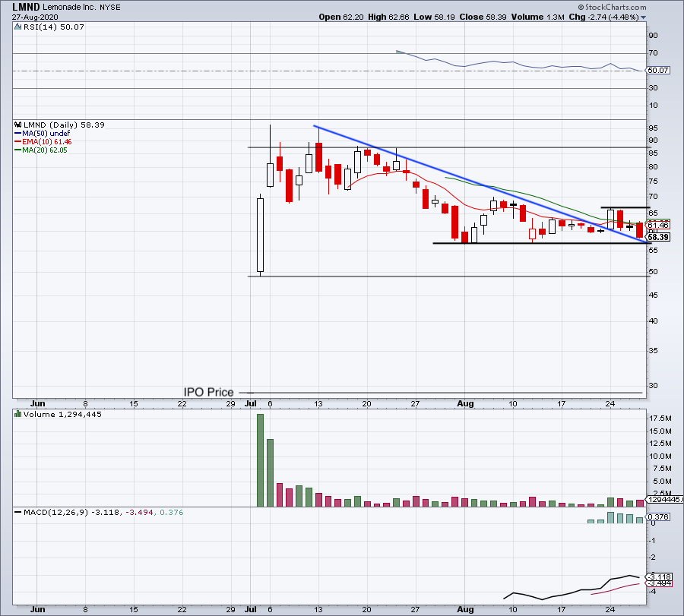Select the chart date '27-Aug-2020'
684x616 pixels.
(35, 17)
